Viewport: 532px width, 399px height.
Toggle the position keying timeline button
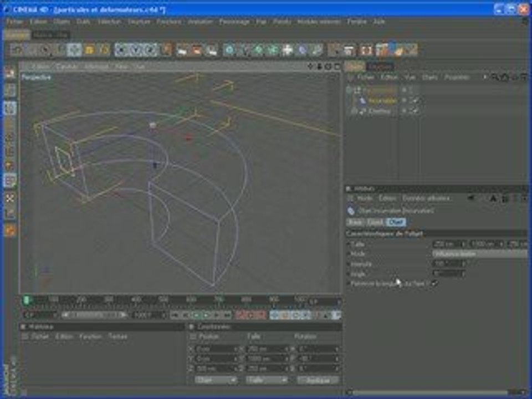click(274, 315)
